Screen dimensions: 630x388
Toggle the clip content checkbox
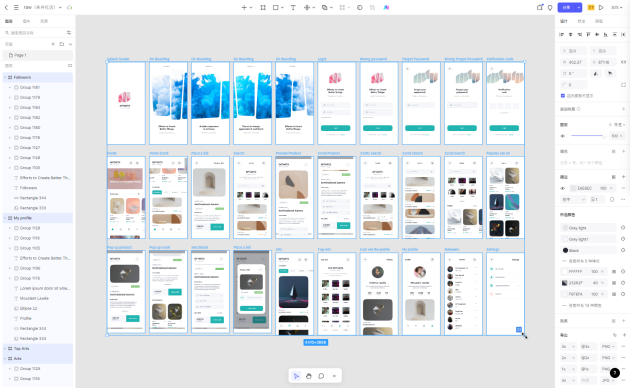point(563,96)
